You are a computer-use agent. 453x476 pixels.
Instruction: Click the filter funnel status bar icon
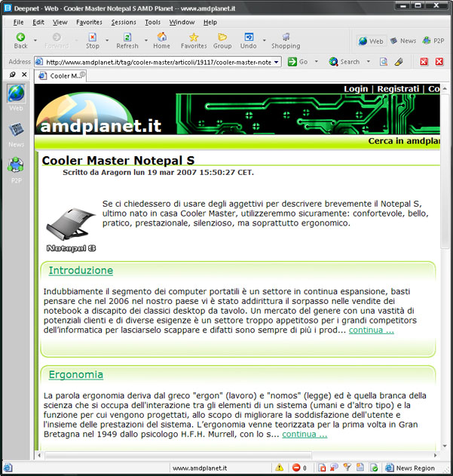pyautogui.click(x=347, y=468)
